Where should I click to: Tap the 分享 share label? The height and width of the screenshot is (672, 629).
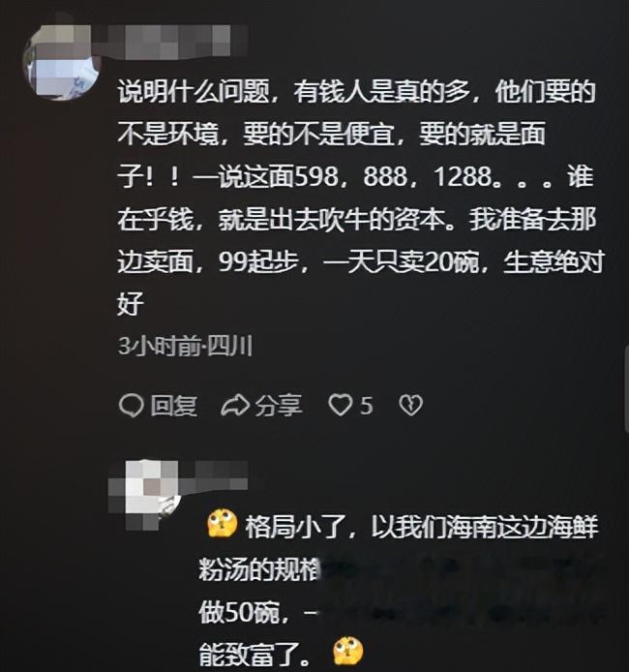pos(279,406)
